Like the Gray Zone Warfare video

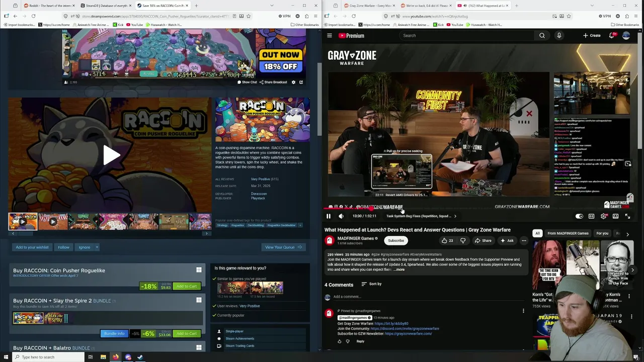click(x=447, y=241)
